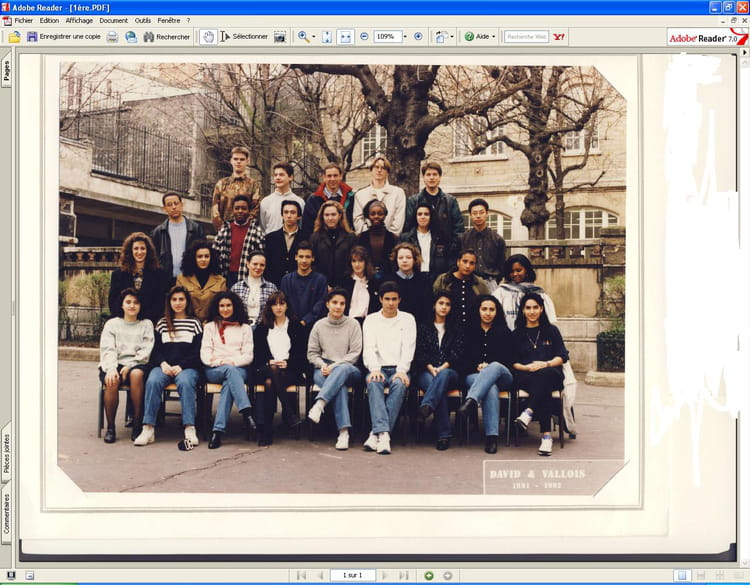Viewport: 750px width, 585px height.
Task: Click the Rechercher binoculars button
Action: [x=166, y=37]
